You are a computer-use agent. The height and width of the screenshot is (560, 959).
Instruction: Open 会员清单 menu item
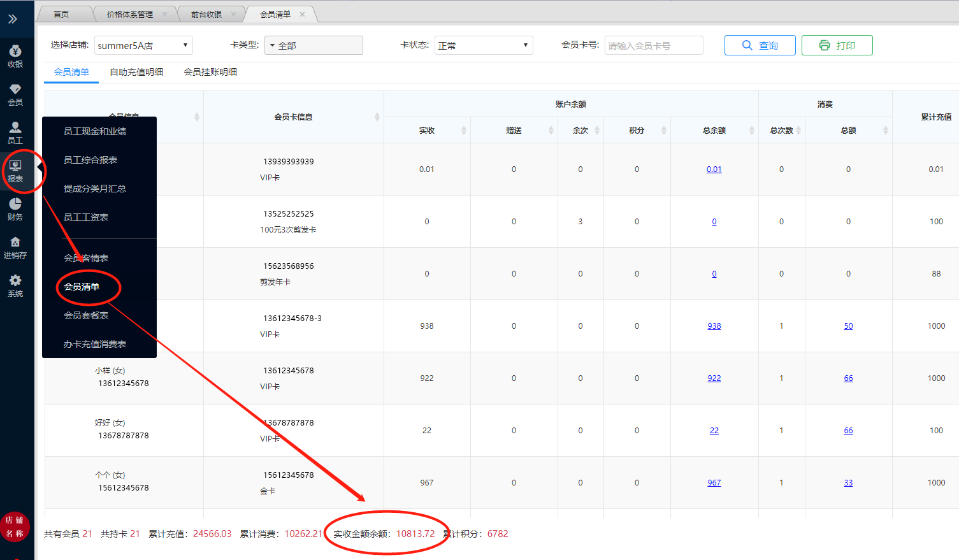[82, 287]
